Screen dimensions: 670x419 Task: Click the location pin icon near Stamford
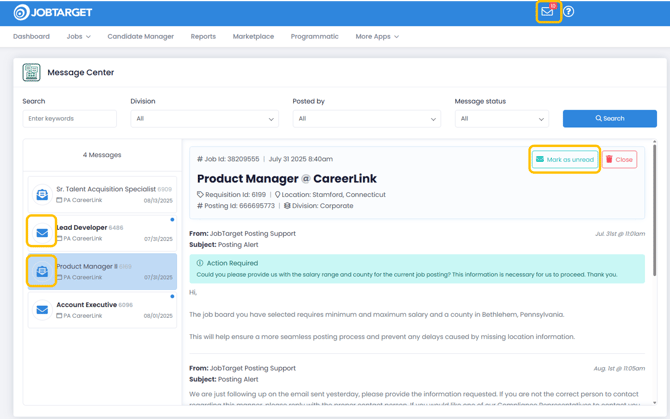pos(277,194)
